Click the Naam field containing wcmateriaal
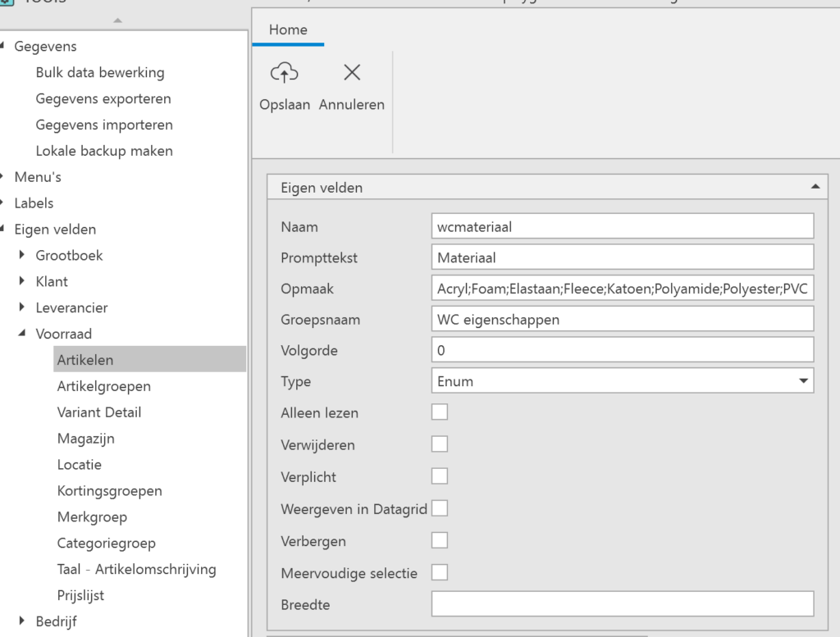Screen dimensions: 840x637 pos(622,226)
